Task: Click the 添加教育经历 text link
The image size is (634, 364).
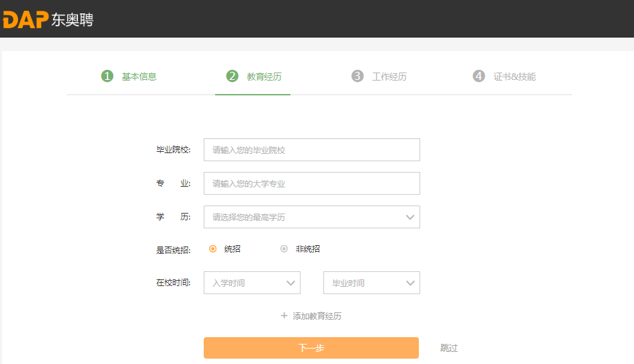Action: (317, 316)
